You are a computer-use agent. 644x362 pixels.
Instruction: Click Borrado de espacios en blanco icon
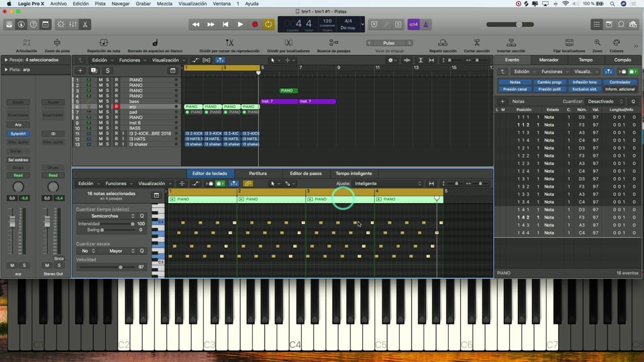click(x=155, y=43)
